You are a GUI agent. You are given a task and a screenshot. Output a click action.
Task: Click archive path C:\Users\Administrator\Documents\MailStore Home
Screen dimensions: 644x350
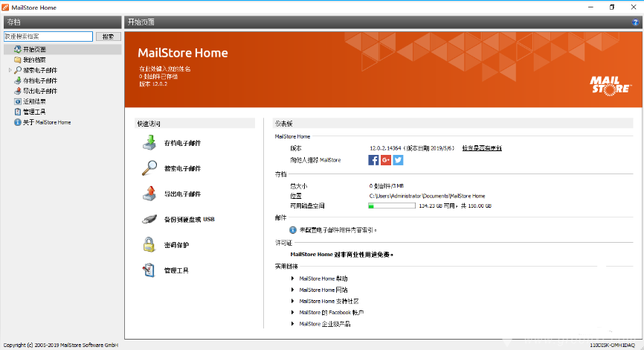[427, 196]
